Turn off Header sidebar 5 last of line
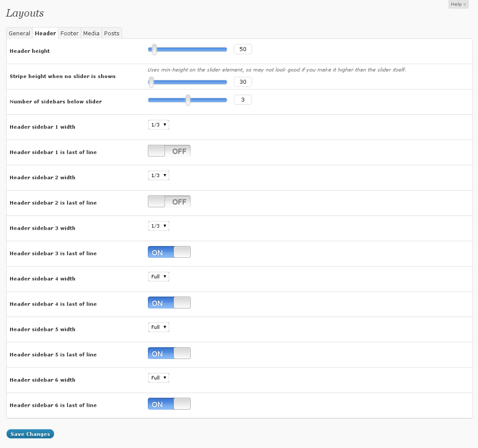This screenshot has height=448, width=478. pos(169,353)
